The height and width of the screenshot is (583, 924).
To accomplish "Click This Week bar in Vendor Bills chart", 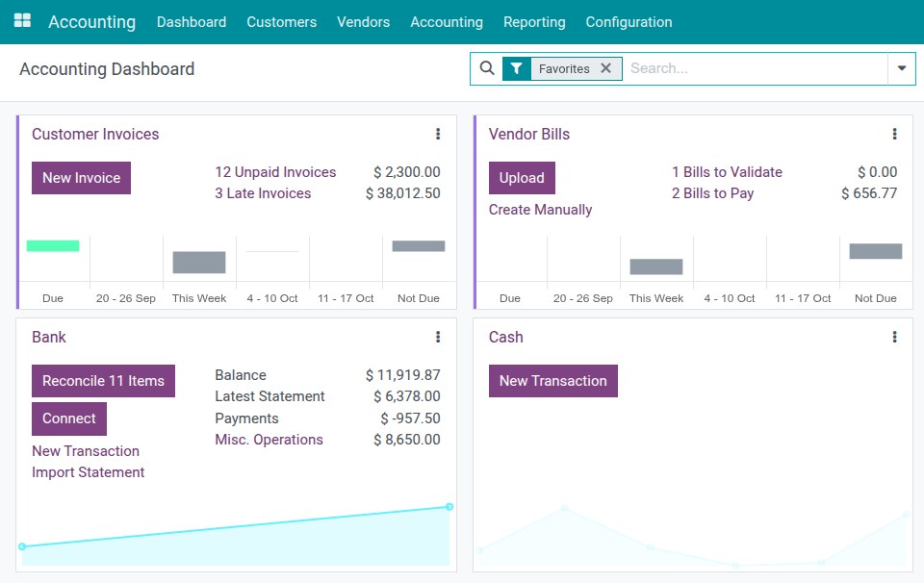I will click(656, 266).
